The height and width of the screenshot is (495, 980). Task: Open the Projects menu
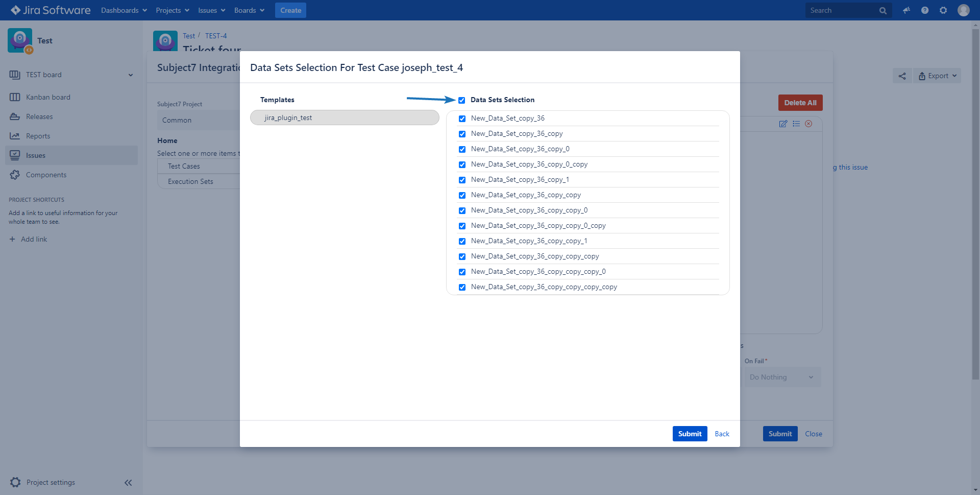tap(172, 10)
